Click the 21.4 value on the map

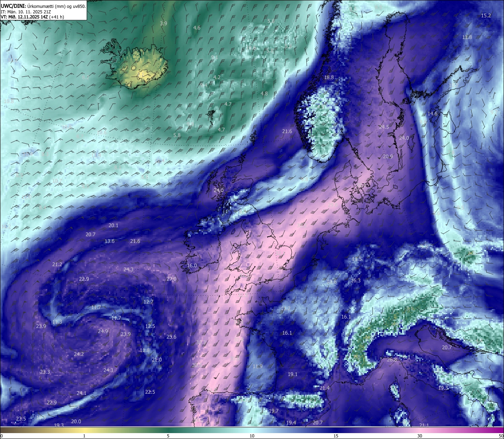[x=324, y=388]
